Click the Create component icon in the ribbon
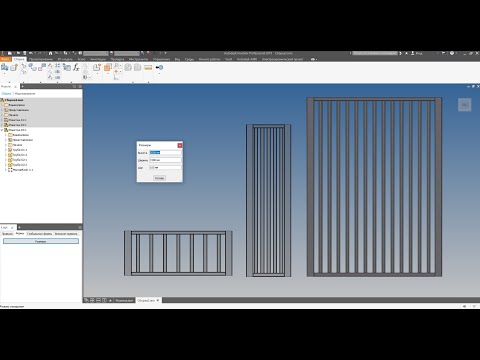 pos(14,68)
